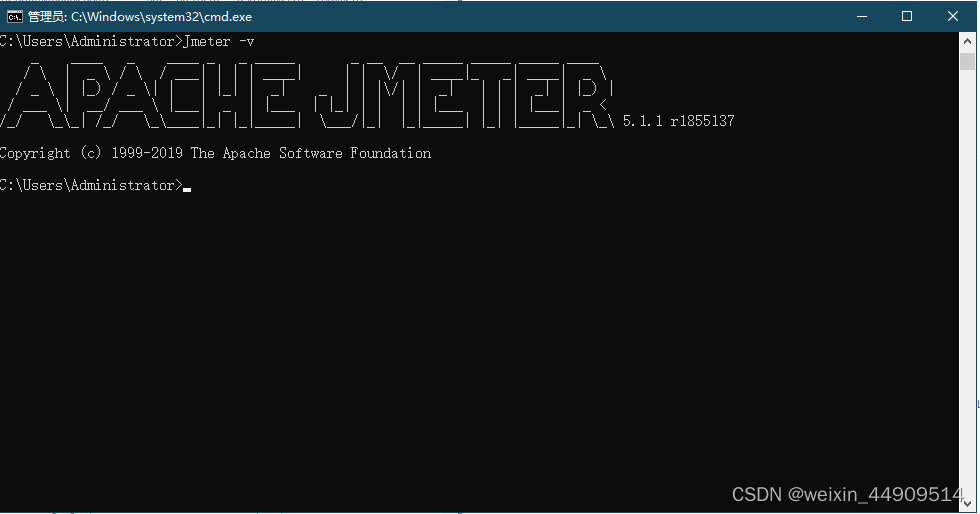The width and height of the screenshot is (980, 514).
Task: Open the cmd.exe window system menu icon
Action: (14, 17)
